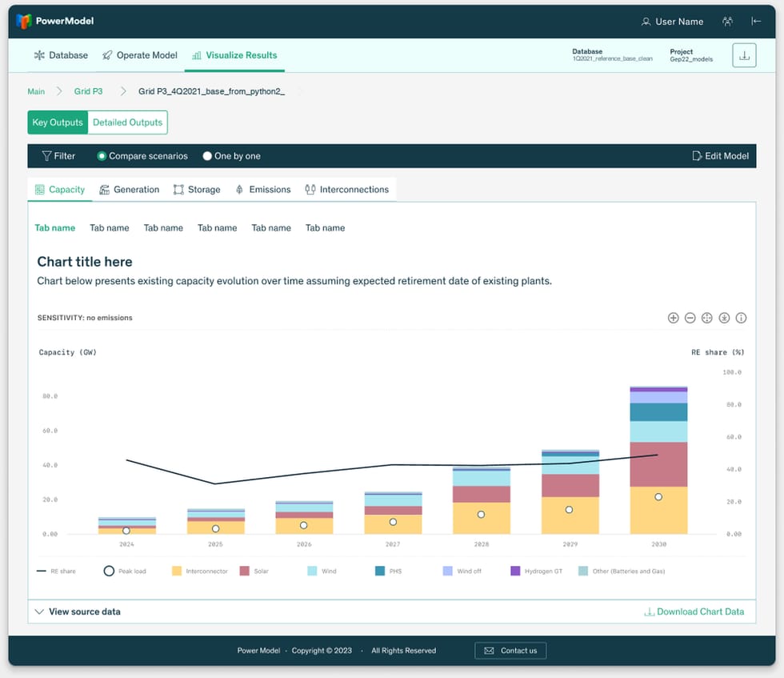Select the Key Outputs button

(58, 122)
